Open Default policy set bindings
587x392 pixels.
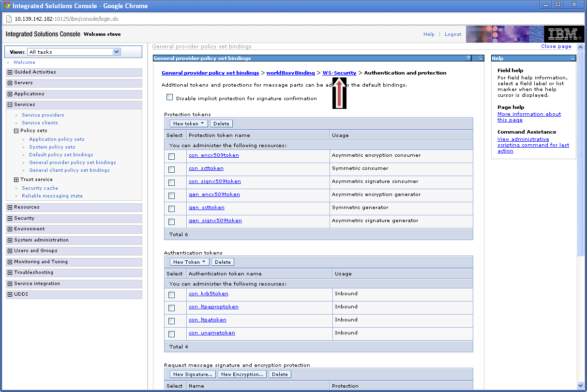61,155
